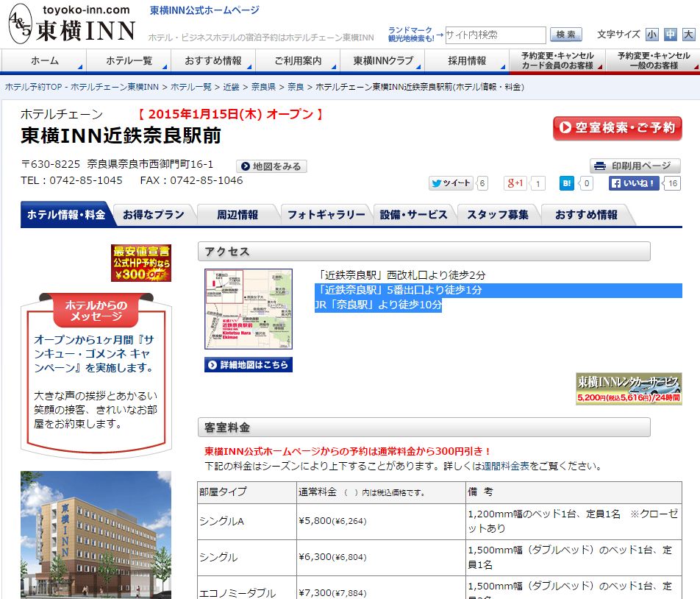Open the ご利用案内 navigation menu
This screenshot has width=700, height=599.
click(298, 61)
